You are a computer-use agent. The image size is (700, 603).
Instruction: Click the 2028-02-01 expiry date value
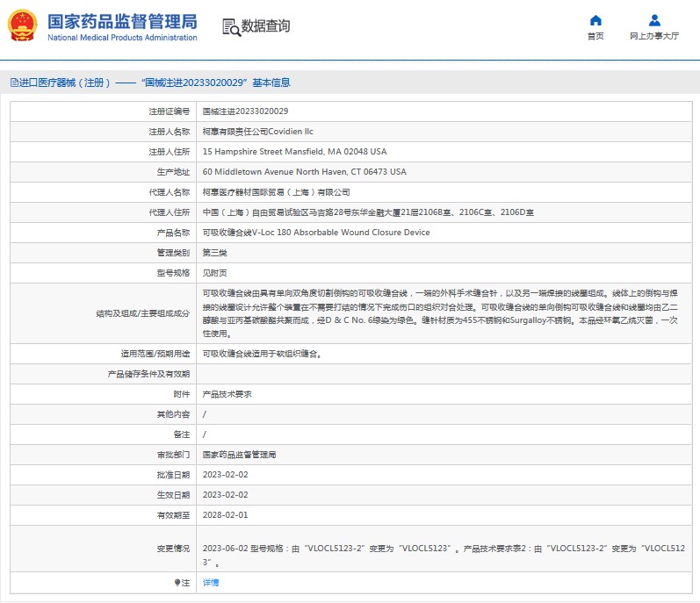[226, 515]
